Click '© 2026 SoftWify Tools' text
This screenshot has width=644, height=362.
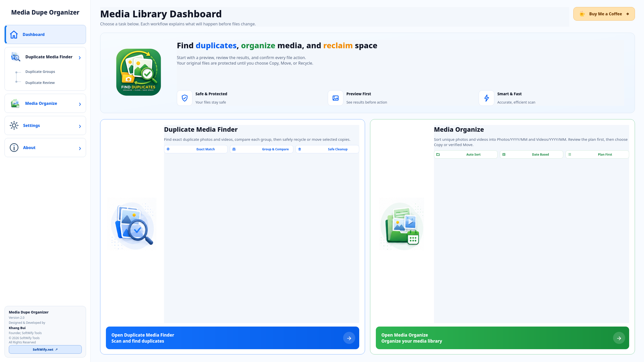pos(24,338)
